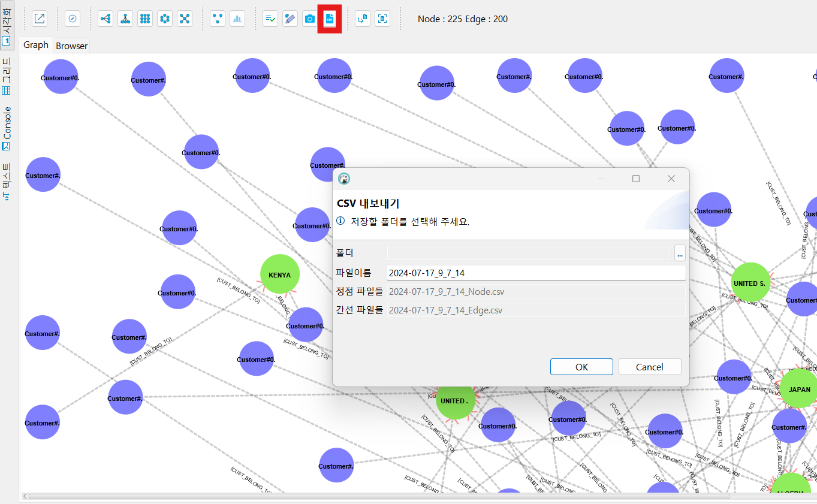Click the 정점 파일들 Node.csv field
This screenshot has width=817, height=504.
[x=536, y=292]
